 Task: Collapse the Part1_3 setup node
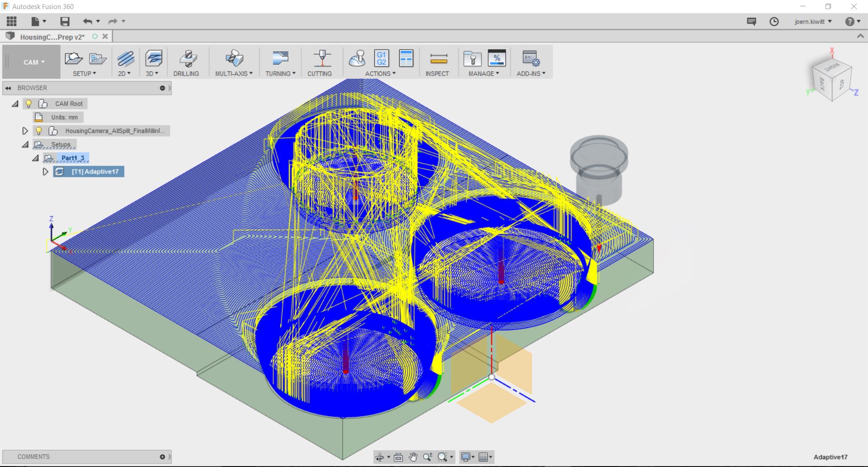[35, 158]
